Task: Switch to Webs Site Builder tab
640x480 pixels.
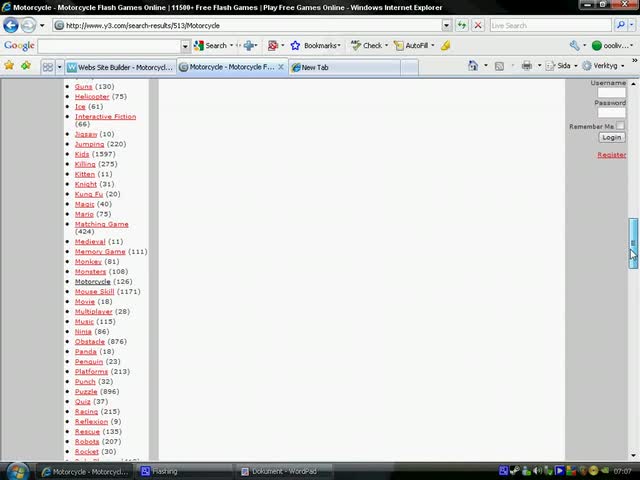Action: click(120, 67)
